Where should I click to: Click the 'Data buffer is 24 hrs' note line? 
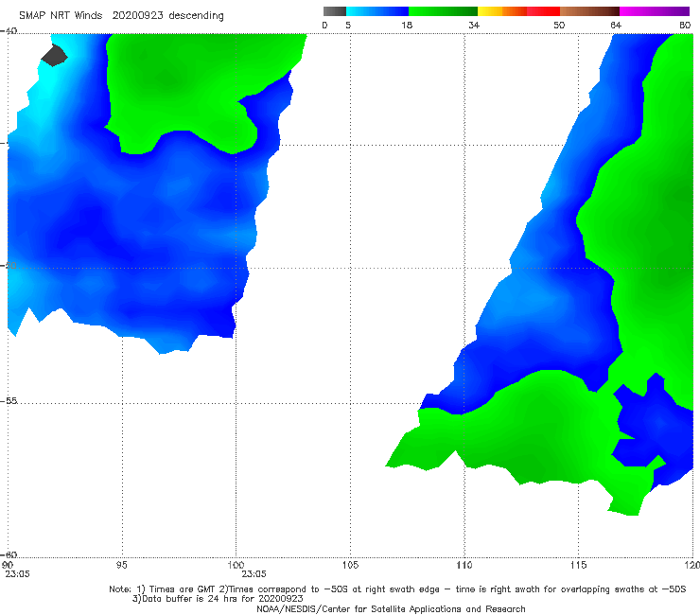point(218,599)
